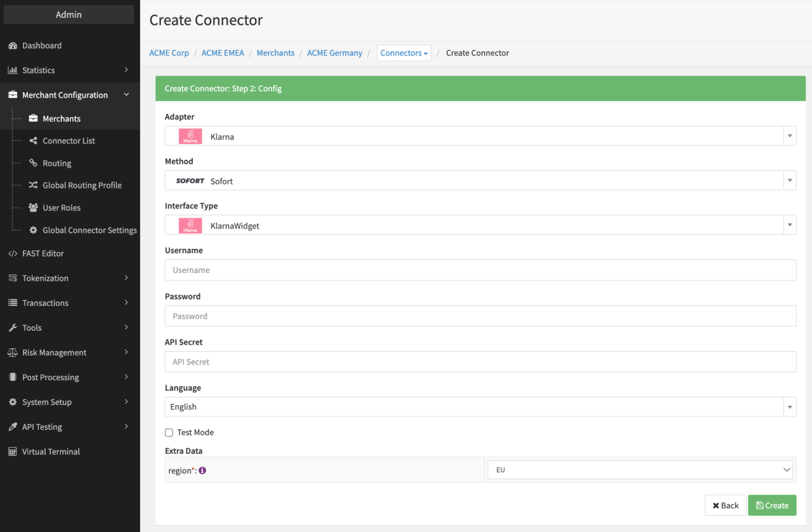Click the green Create button
This screenshot has width=812, height=532.
772,505
